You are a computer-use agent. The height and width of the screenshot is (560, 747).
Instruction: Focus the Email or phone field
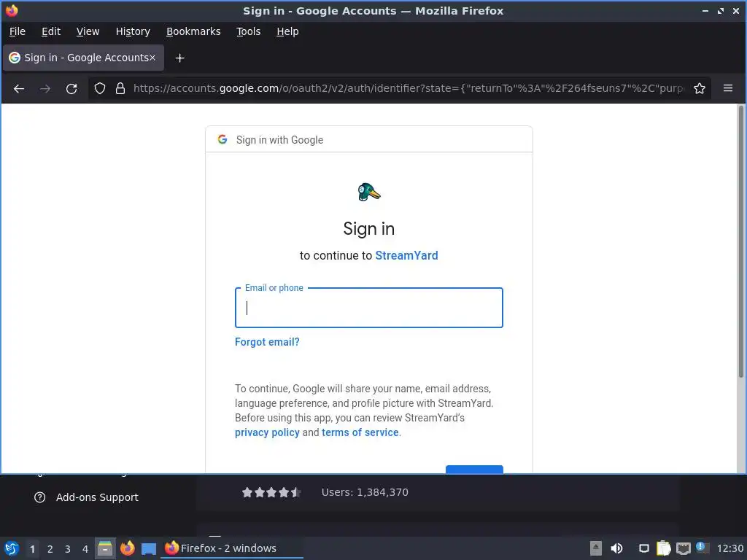[x=368, y=308]
